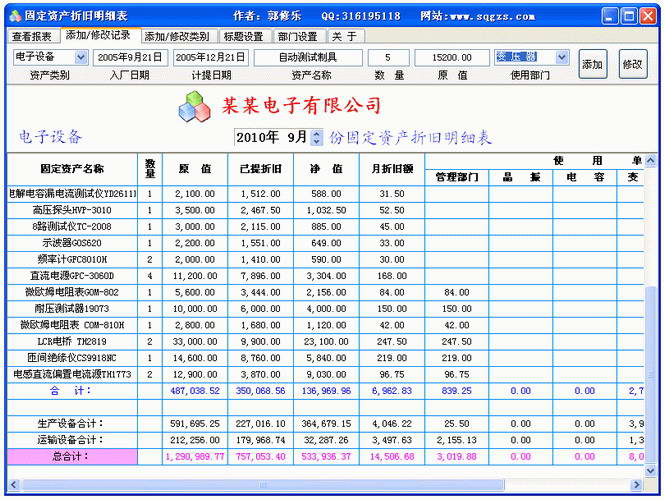The height and width of the screenshot is (500, 664).
Task: Click the 固定资产名称 column header
Action: pos(72,169)
